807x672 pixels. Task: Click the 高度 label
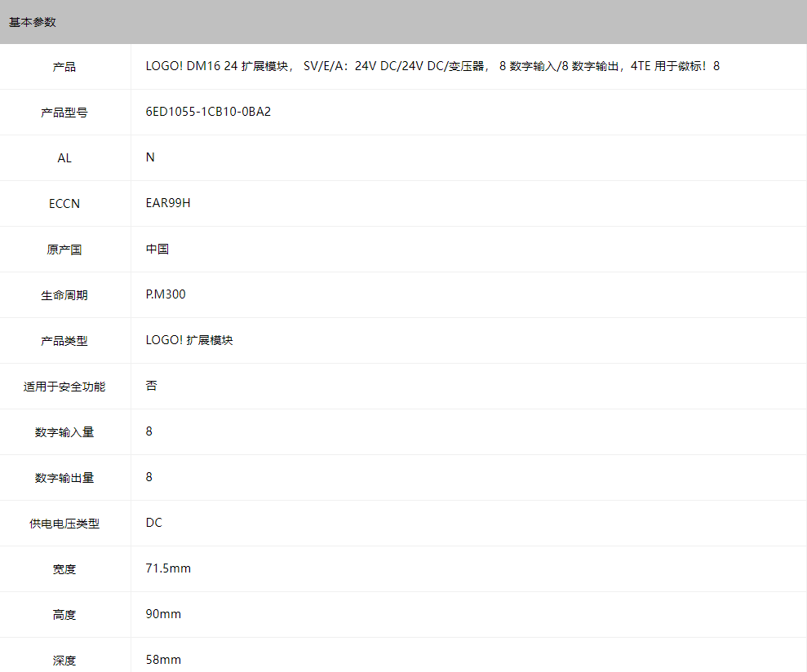(x=64, y=616)
